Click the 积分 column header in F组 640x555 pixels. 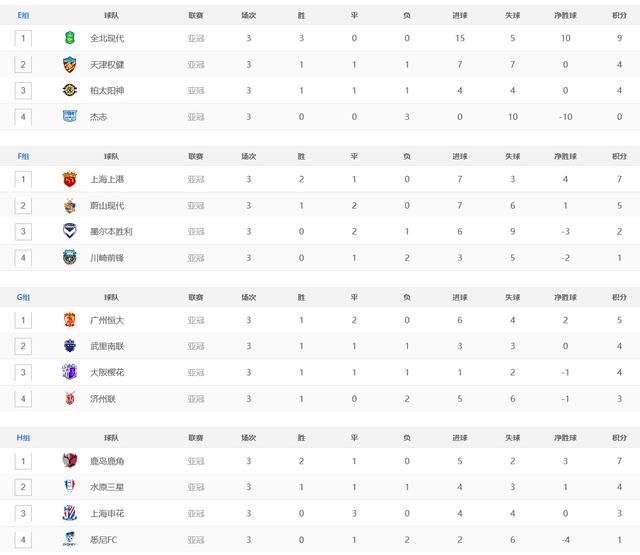point(619,157)
